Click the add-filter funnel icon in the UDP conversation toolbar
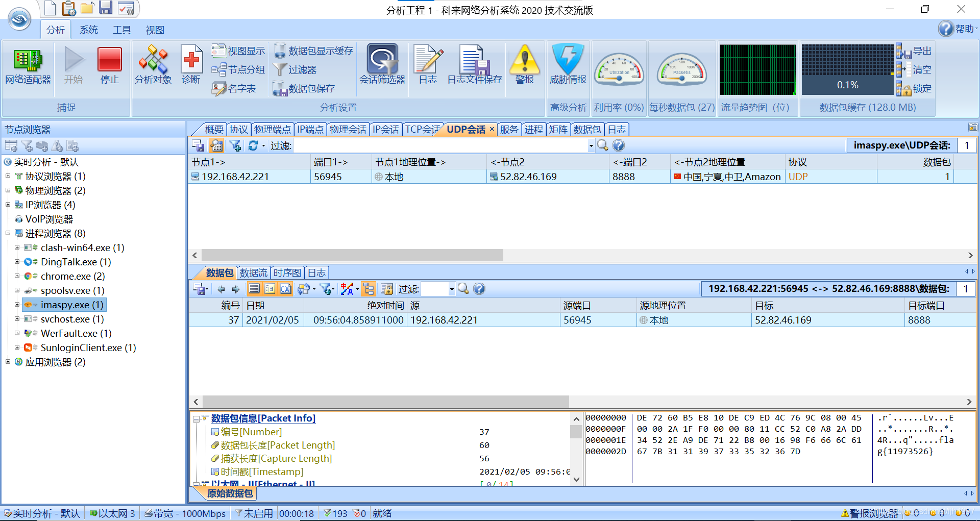This screenshot has width=980, height=521. tap(235, 145)
